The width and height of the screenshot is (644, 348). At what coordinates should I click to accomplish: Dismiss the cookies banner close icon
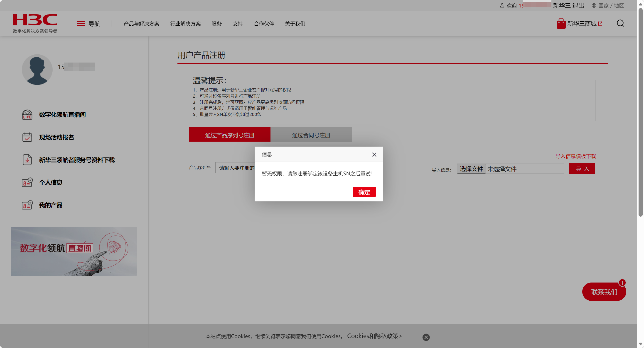click(x=426, y=337)
